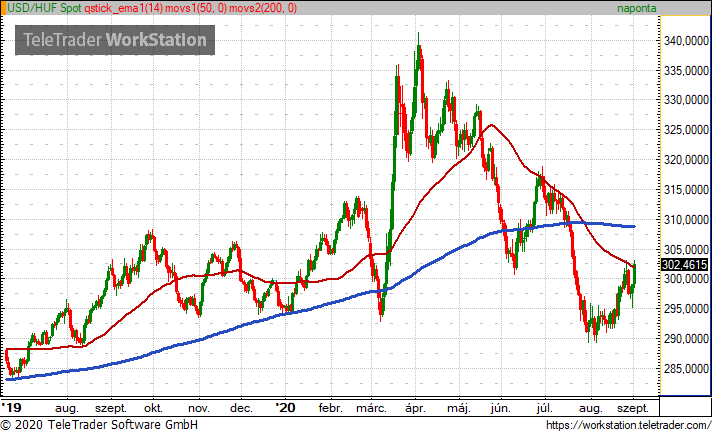
Task: Click the 285,0000 price axis label
Action: coord(686,369)
